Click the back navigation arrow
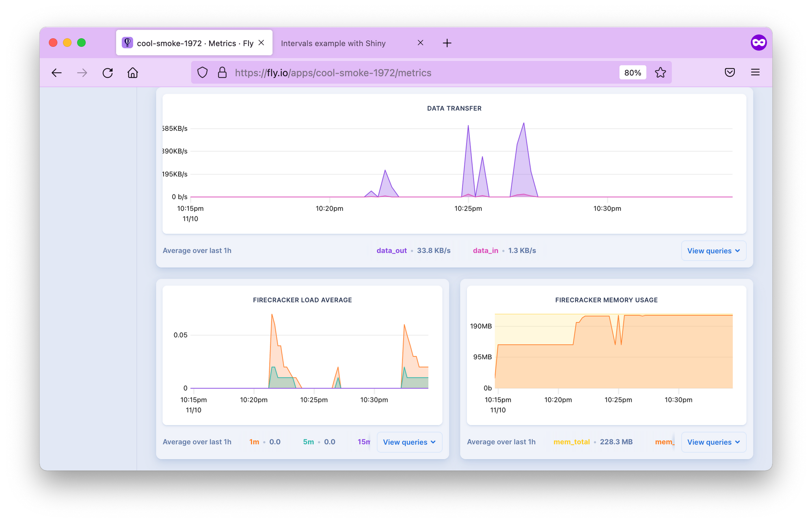Image resolution: width=812 pixels, height=523 pixels. 57,72
